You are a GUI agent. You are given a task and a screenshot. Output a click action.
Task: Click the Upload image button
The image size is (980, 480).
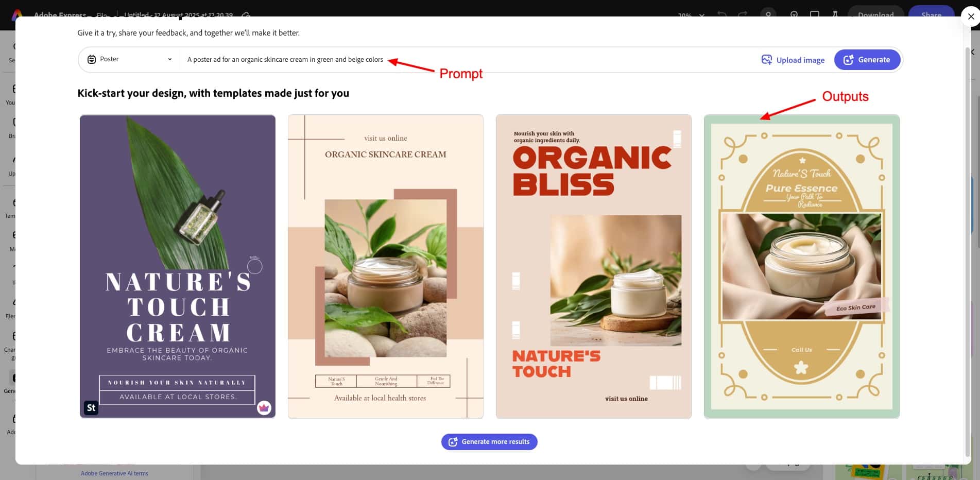tap(793, 60)
